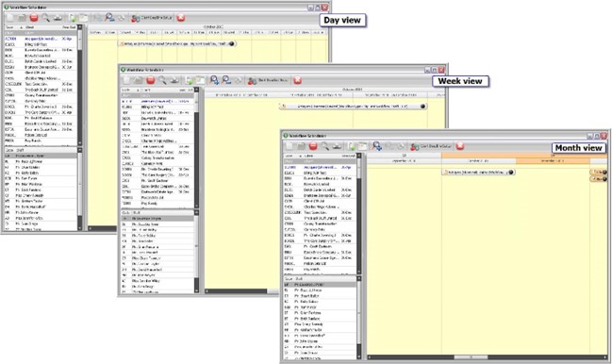
Task: Click the horizontal scrollbar thumb under the Month view grid
Action: (471, 357)
